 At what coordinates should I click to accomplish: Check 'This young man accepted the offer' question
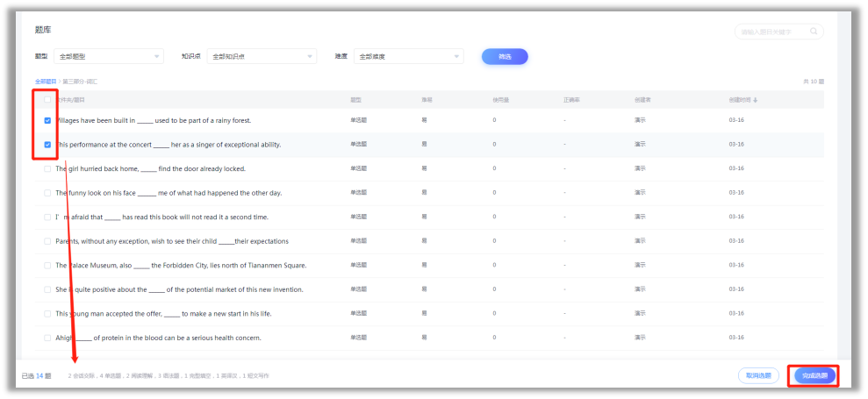(47, 314)
